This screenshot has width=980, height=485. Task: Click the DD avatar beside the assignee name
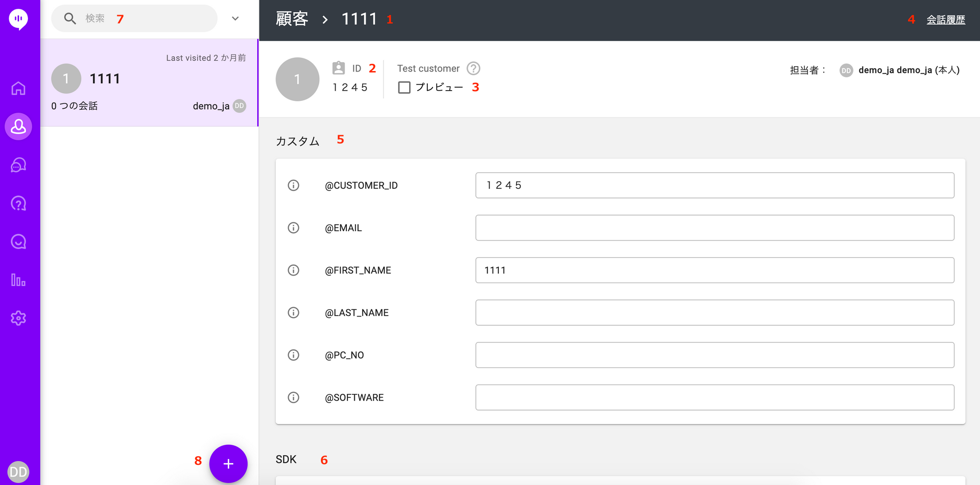(846, 71)
